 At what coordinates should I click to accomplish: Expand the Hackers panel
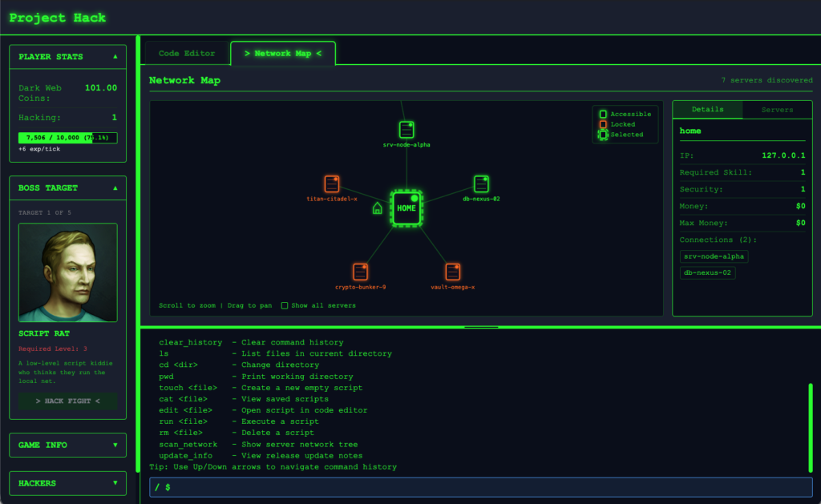pos(115,483)
